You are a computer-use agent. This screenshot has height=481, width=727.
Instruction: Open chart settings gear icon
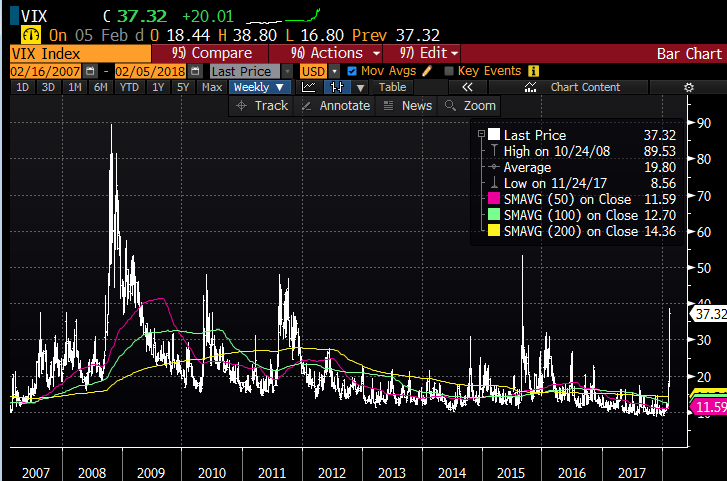click(x=688, y=87)
